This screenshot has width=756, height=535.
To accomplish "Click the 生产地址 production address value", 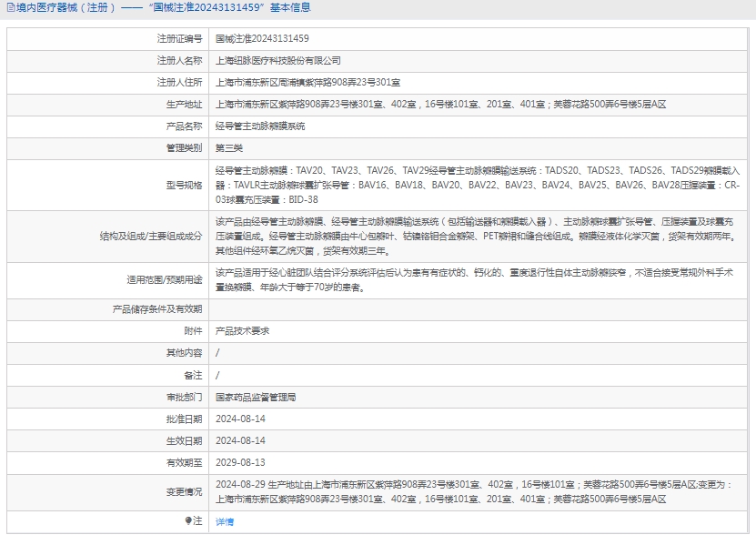I will (440, 105).
